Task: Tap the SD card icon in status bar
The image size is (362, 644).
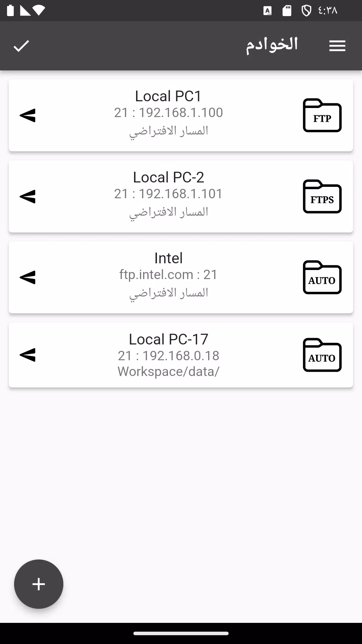Action: click(x=287, y=11)
